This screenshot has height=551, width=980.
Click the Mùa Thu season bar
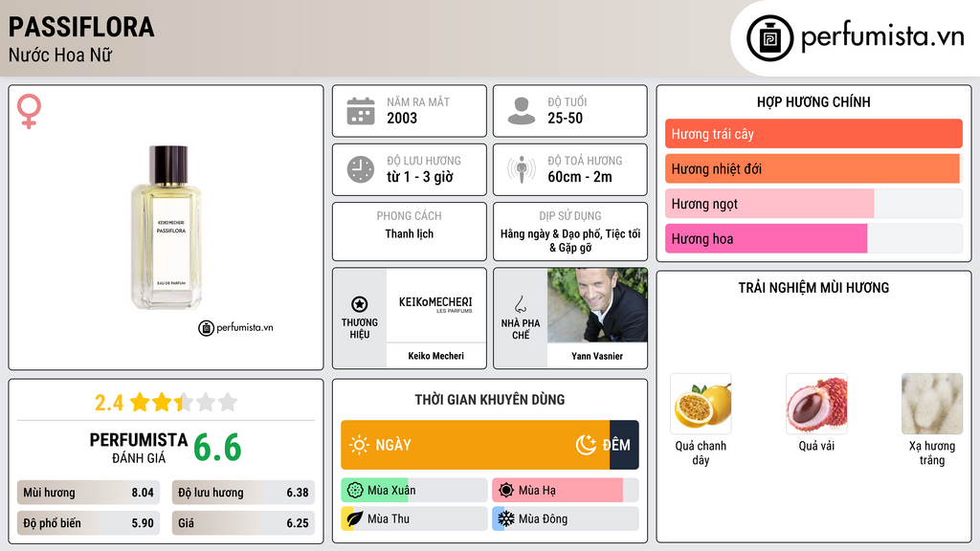414,518
